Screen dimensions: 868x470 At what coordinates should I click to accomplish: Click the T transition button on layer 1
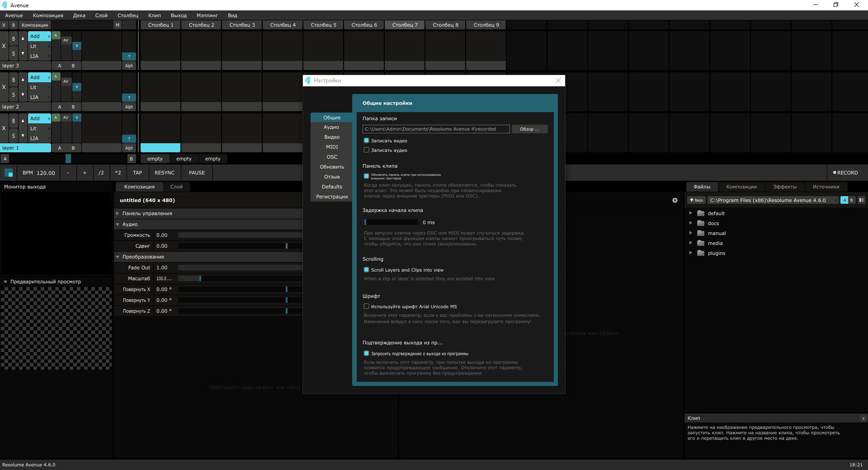[129, 139]
